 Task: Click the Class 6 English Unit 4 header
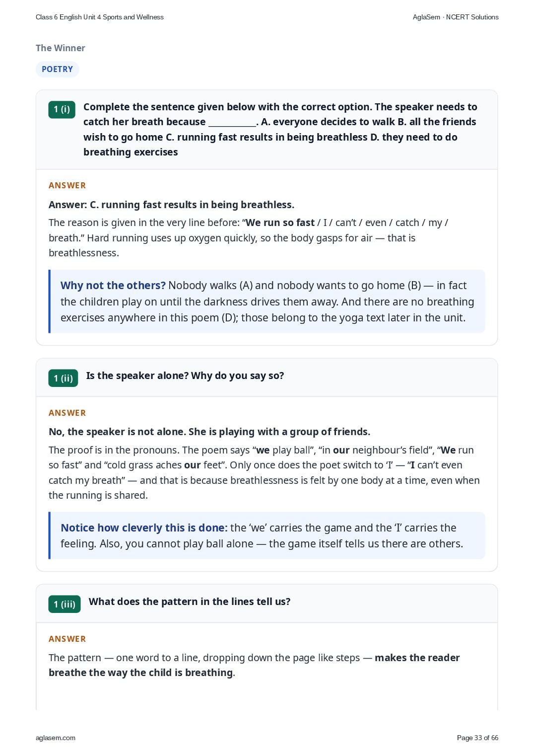click(x=99, y=17)
